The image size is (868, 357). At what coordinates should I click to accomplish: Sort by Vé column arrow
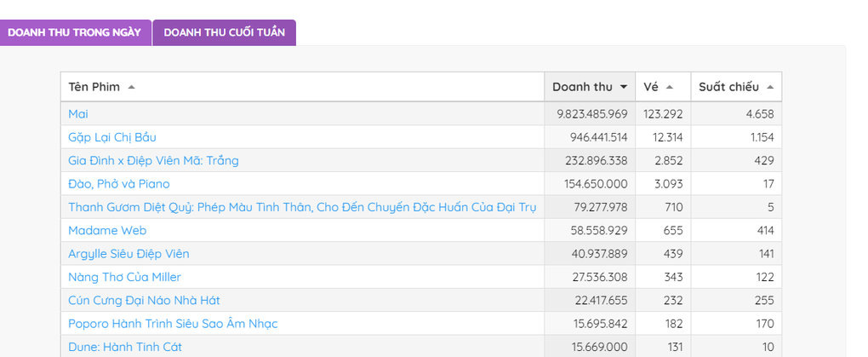670,87
